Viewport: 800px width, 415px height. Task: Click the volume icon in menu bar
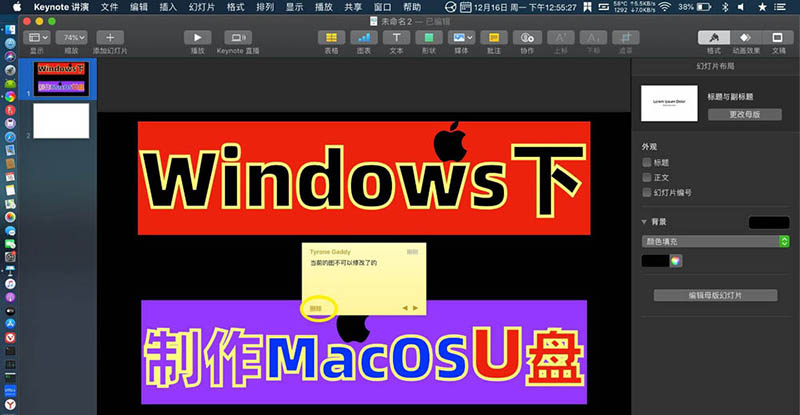coord(741,7)
